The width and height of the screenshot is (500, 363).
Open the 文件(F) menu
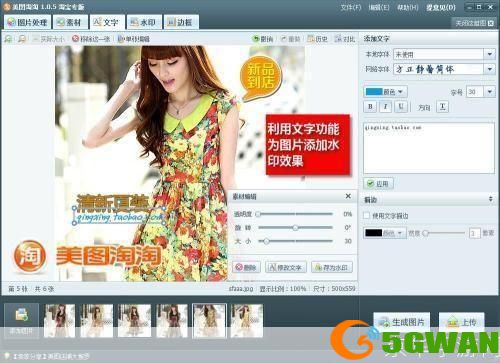pyautogui.click(x=351, y=7)
